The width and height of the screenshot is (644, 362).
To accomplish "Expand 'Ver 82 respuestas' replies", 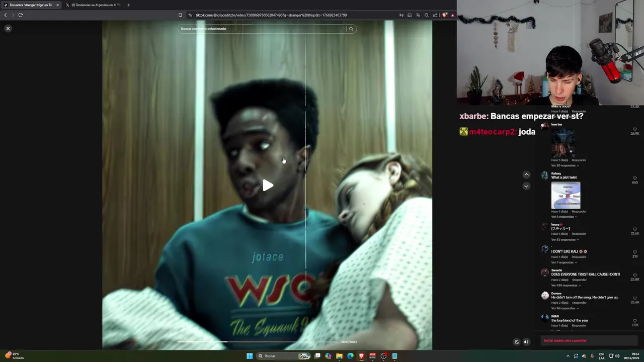I will (x=565, y=239).
